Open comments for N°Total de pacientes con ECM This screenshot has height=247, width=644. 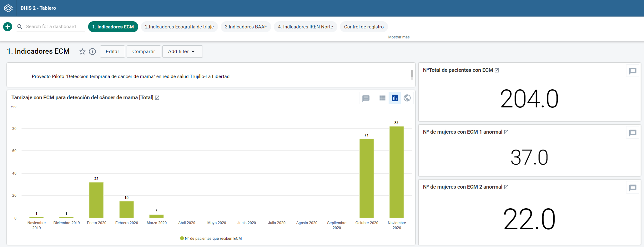pyautogui.click(x=633, y=71)
